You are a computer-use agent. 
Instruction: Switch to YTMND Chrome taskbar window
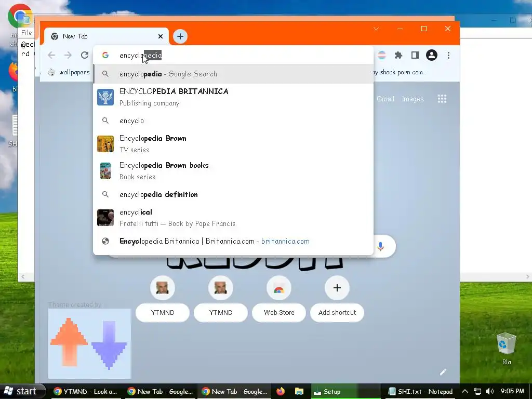coord(86,392)
